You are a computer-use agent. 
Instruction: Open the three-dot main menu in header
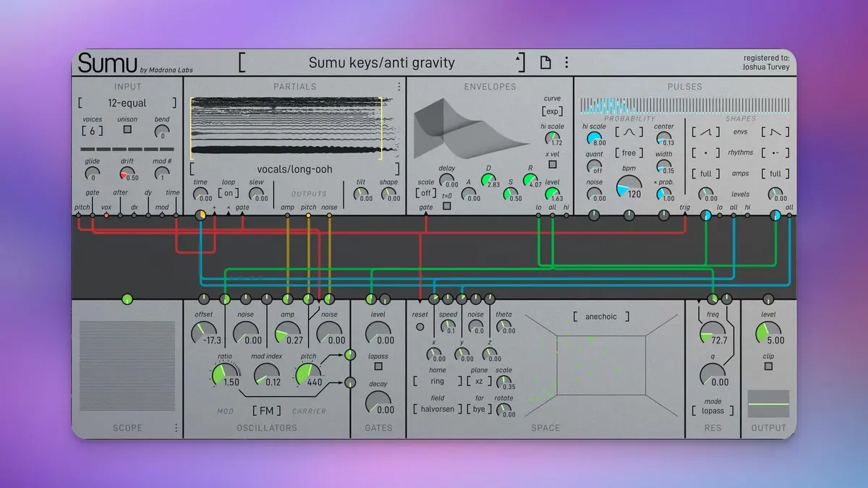click(x=566, y=62)
